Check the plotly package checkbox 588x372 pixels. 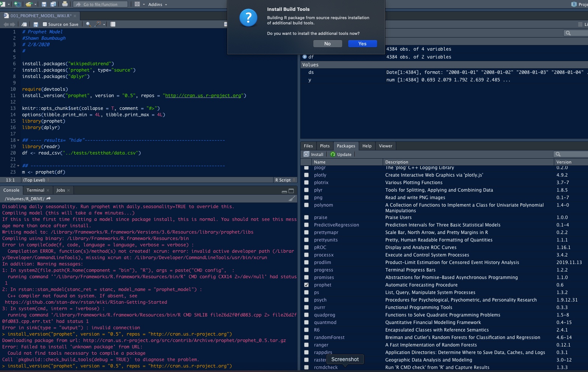tap(307, 175)
